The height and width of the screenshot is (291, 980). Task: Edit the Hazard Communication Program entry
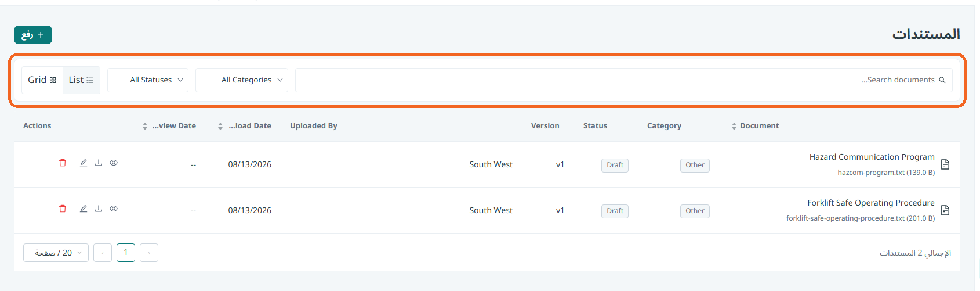tap(84, 163)
